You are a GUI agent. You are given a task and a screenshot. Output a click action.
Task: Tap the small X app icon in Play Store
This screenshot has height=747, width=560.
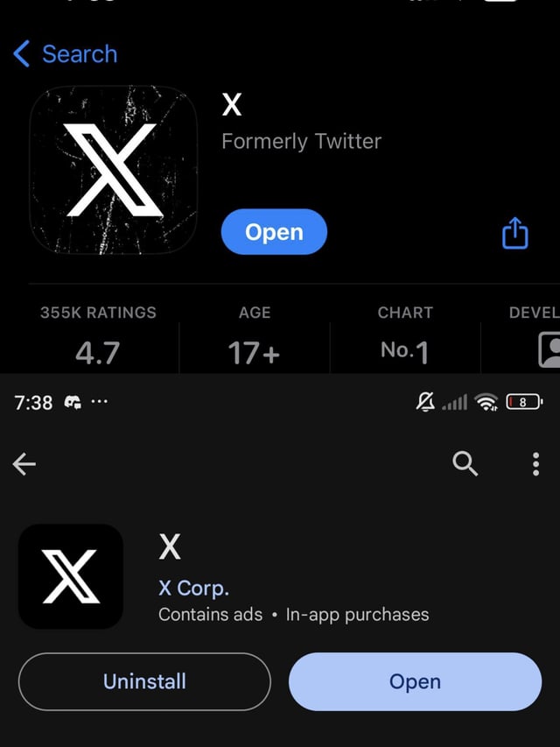click(x=71, y=576)
